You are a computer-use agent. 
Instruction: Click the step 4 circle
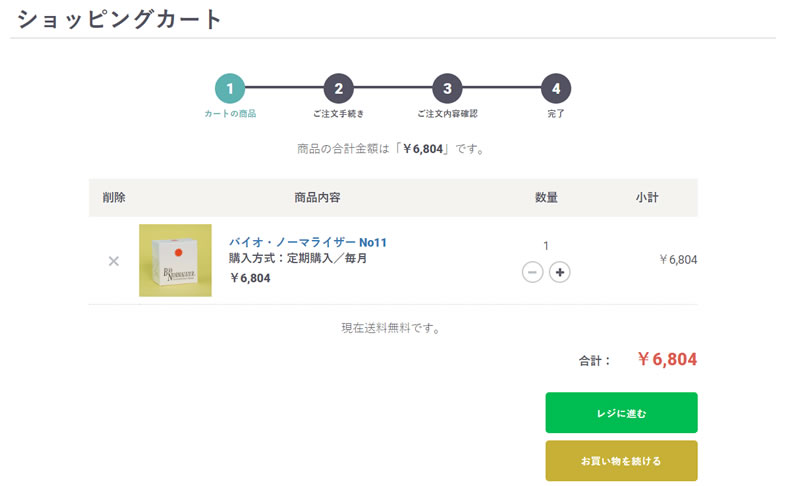coord(556,89)
